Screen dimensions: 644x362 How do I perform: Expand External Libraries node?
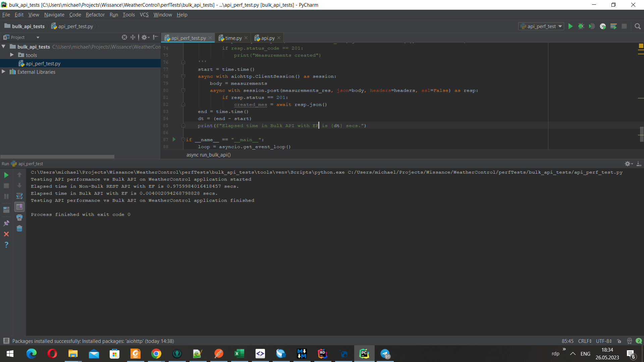(x=4, y=72)
